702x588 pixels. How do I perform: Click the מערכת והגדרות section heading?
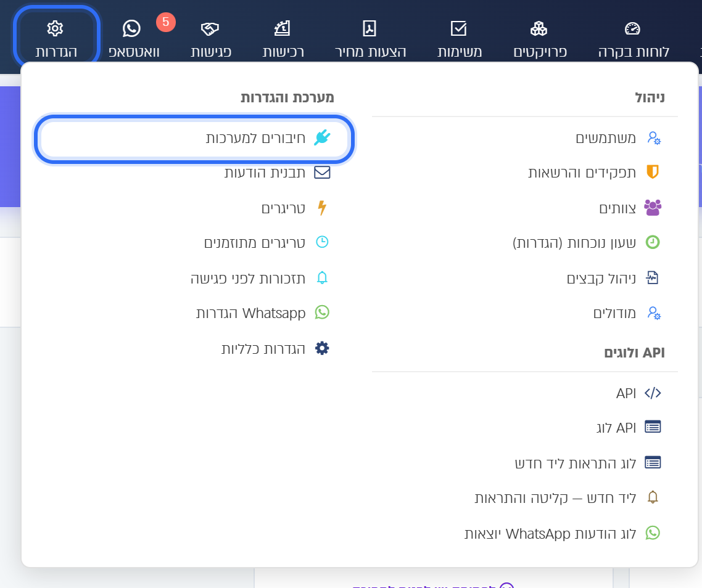click(x=287, y=97)
